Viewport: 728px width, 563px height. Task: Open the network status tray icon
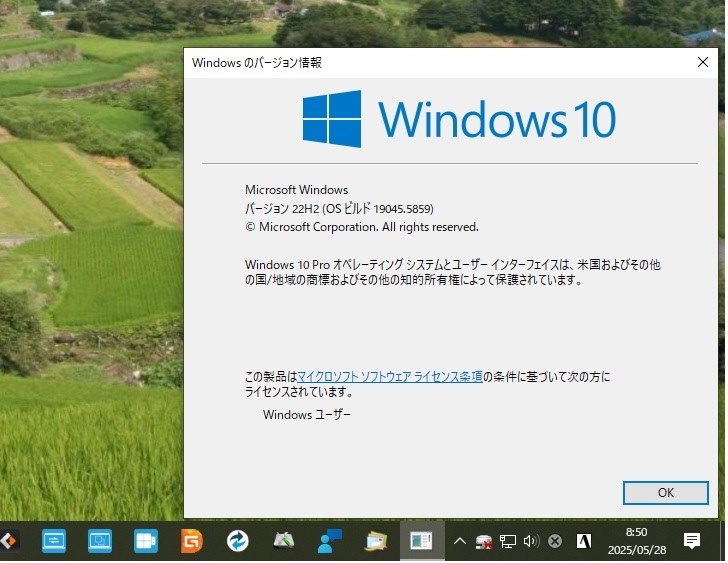tap(508, 542)
